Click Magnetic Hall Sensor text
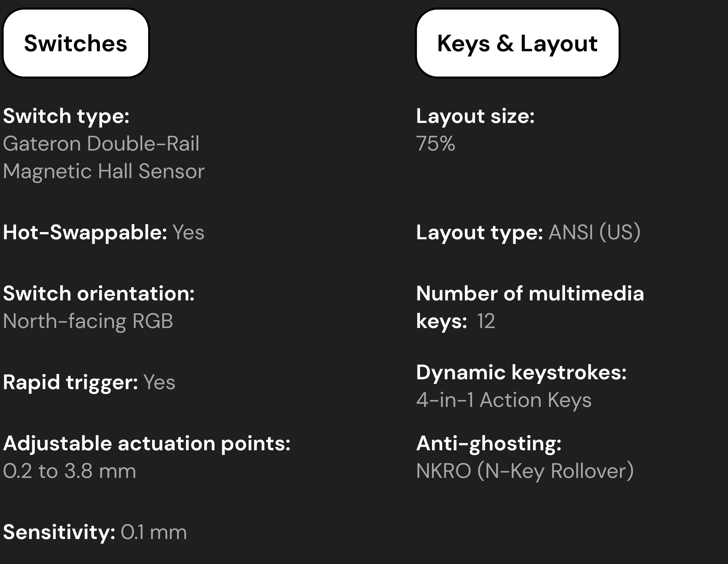The height and width of the screenshot is (564, 728). [104, 172]
